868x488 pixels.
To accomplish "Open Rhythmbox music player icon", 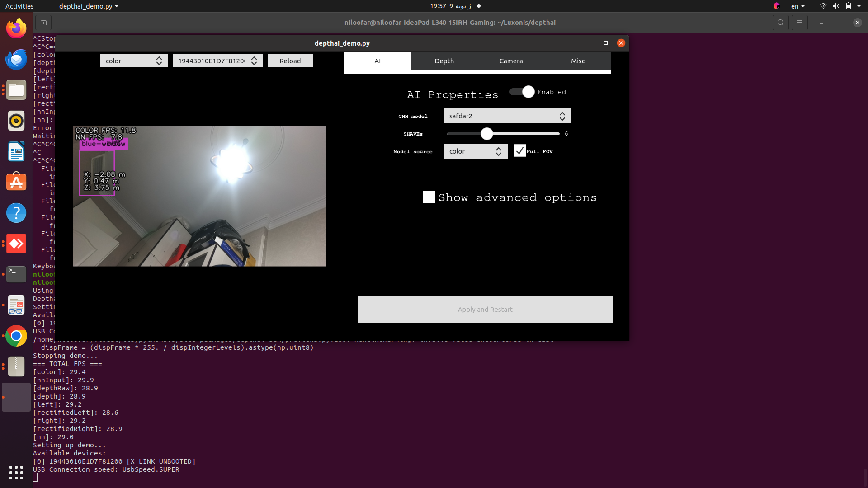I will [x=16, y=121].
